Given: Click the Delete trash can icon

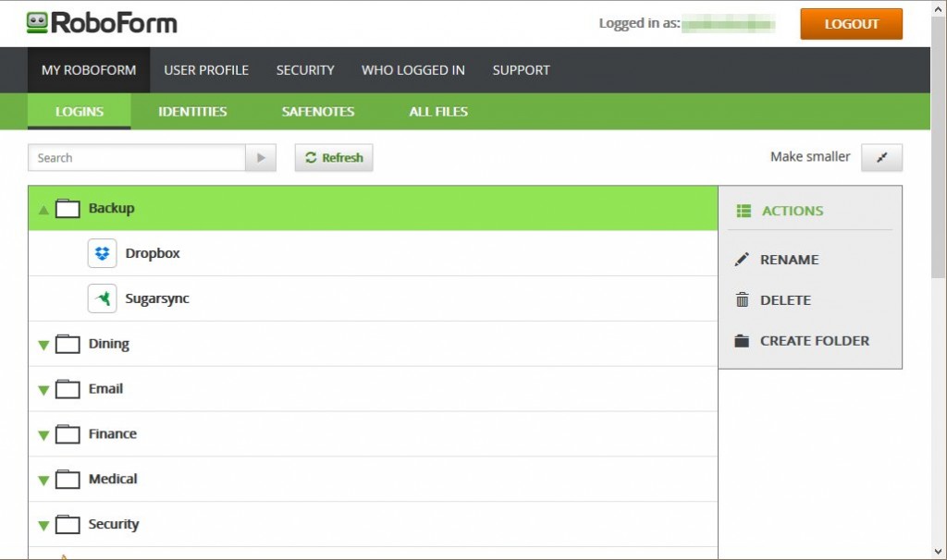Looking at the screenshot, I should point(743,299).
